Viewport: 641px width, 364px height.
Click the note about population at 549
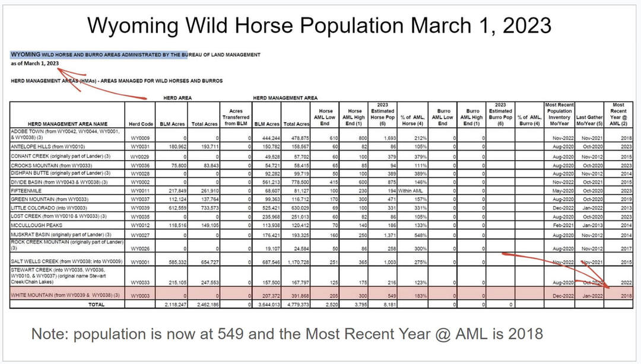287,333
